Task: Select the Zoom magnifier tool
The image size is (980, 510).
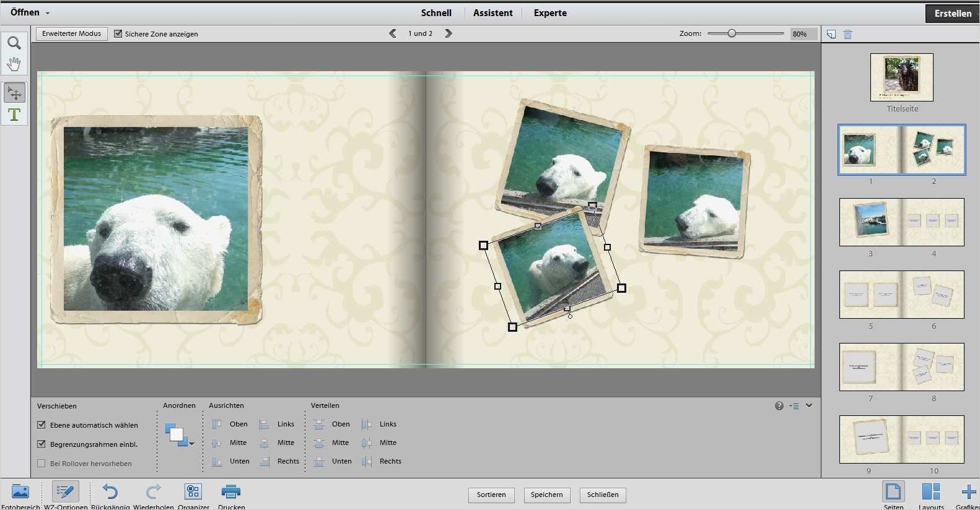Action: [x=14, y=43]
